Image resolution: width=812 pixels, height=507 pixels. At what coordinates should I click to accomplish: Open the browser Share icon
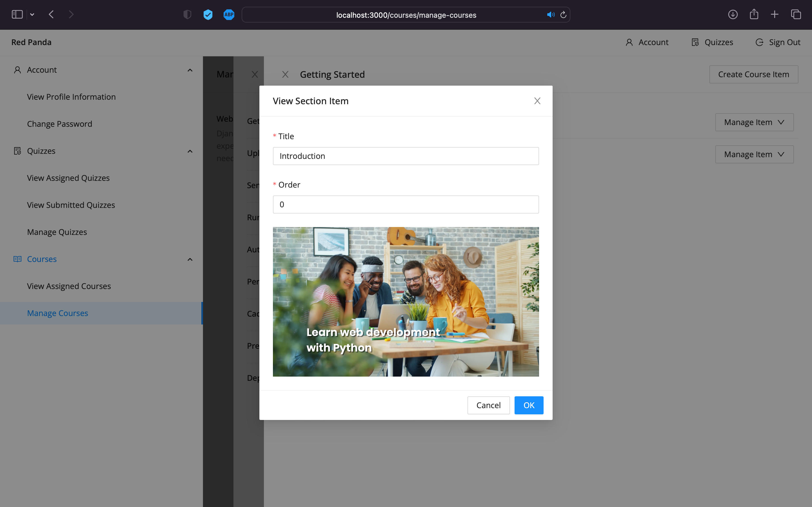pyautogui.click(x=754, y=14)
